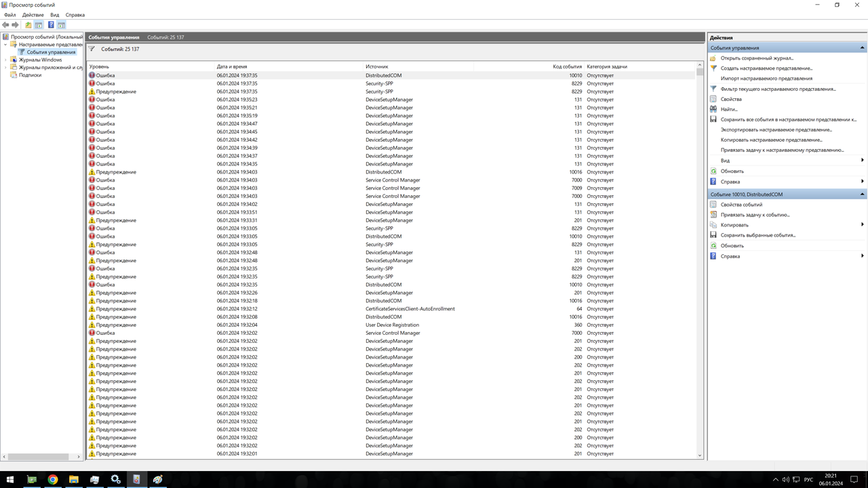The width and height of the screenshot is (868, 488).
Task: Expand the Журналы Windows tree node
Action: [x=5, y=60]
